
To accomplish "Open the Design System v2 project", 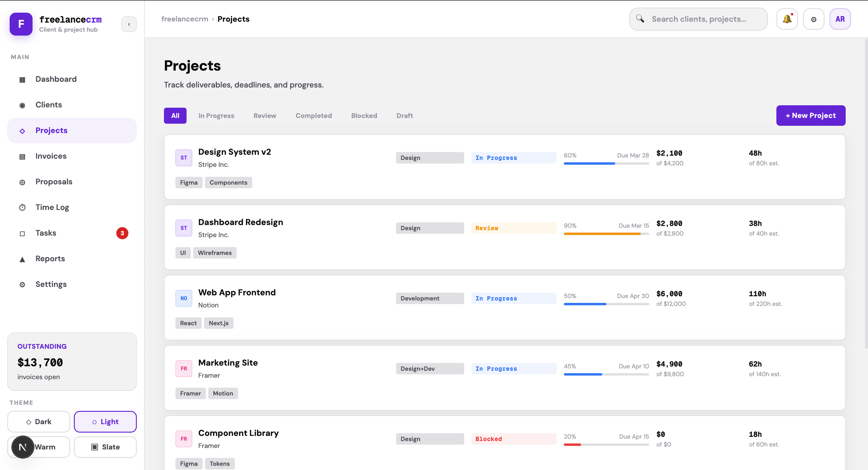I will tap(234, 152).
